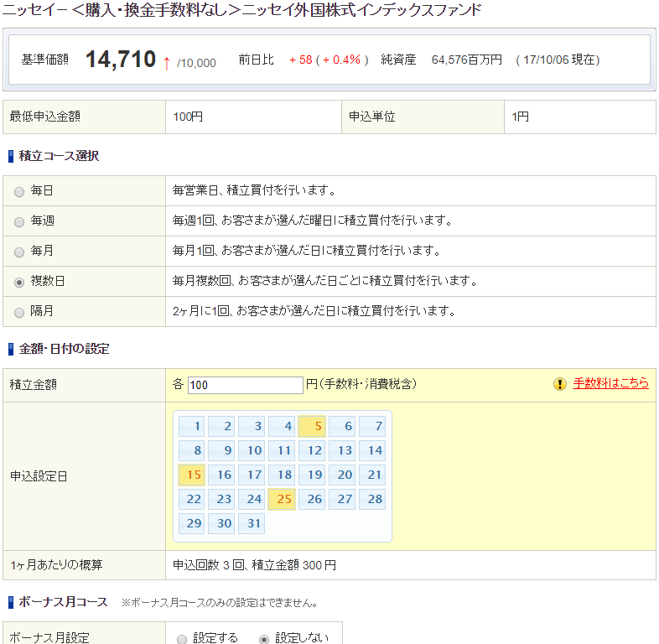Select the 隔月 every-other-month radio button
Image resolution: width=659 pixels, height=644 pixels.
[19, 313]
